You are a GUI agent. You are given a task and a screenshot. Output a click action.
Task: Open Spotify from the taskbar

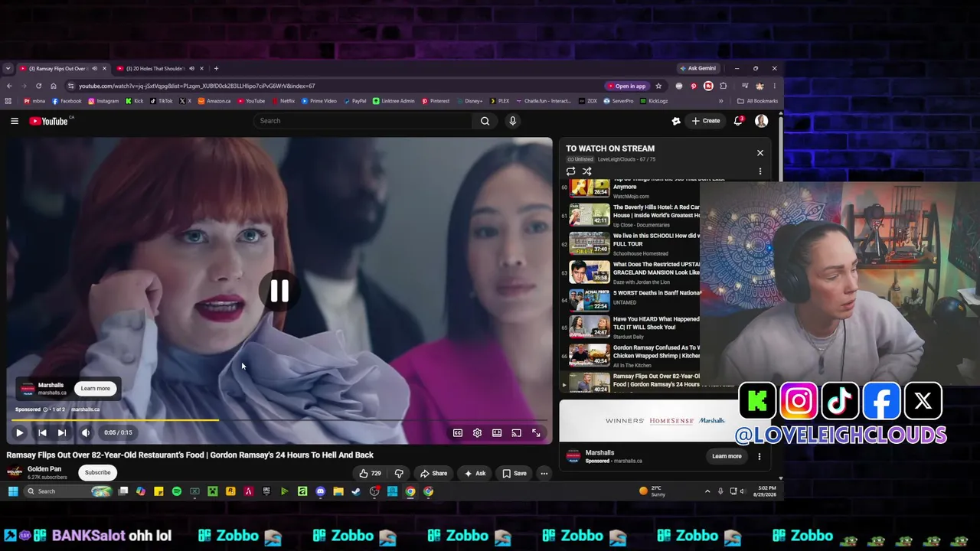pos(177,491)
